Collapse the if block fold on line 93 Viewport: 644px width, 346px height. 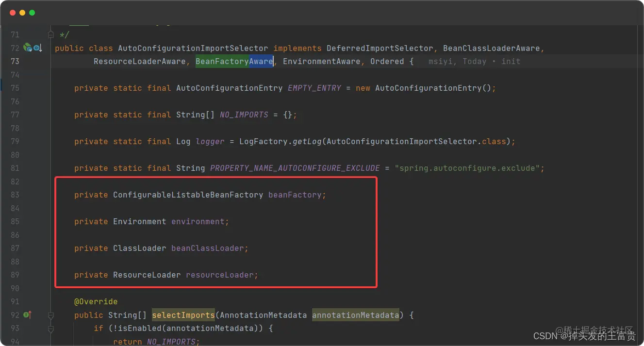50,329
